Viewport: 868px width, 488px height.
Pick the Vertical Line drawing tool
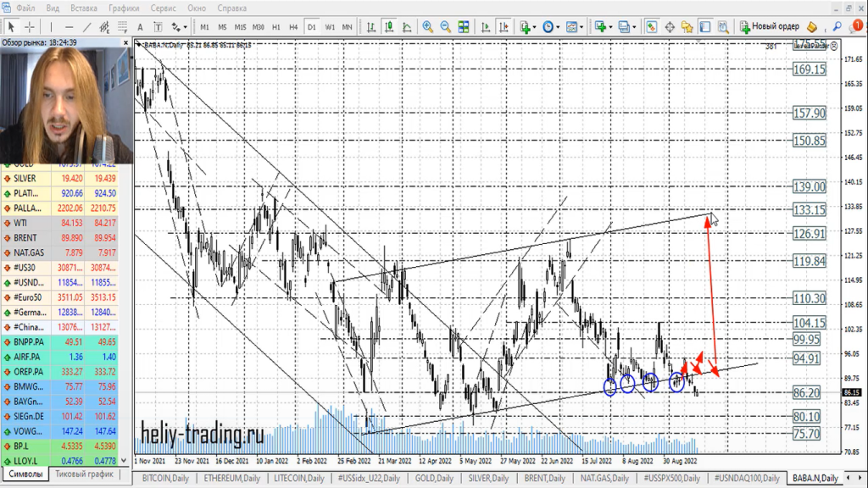pos(51,27)
